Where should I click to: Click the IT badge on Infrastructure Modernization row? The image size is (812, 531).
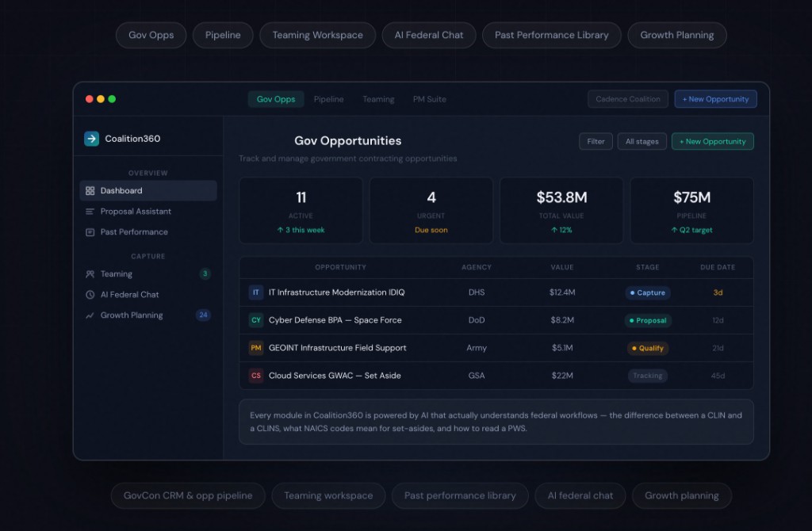(255, 292)
